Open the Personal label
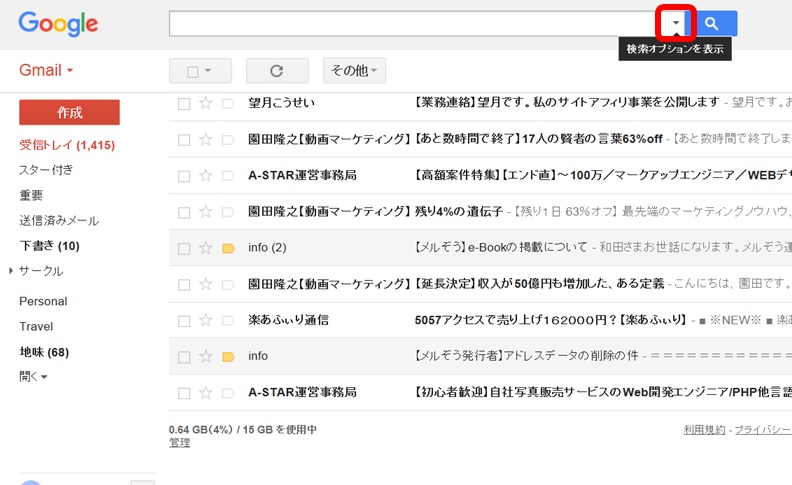This screenshot has width=792, height=485. click(43, 301)
